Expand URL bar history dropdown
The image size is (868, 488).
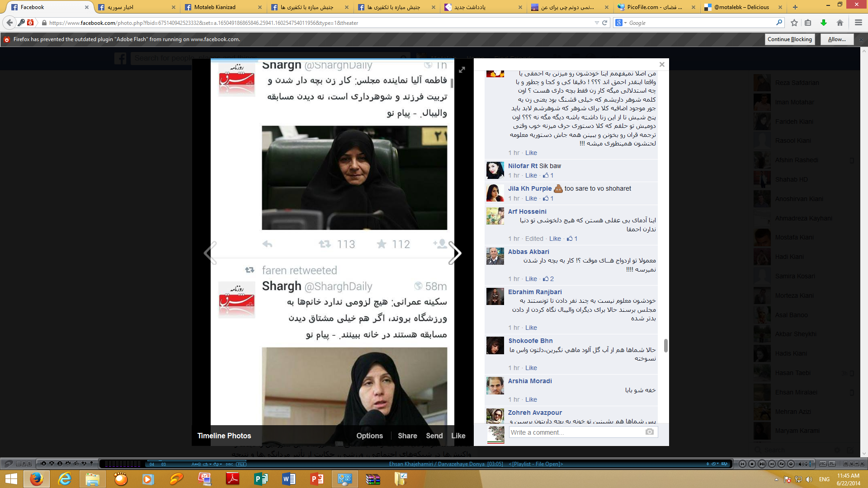(597, 23)
